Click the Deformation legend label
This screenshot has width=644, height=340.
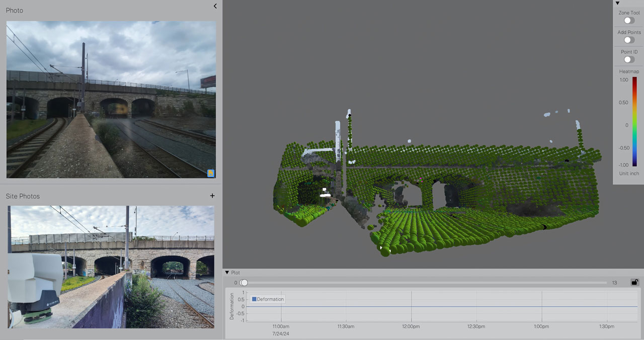(270, 299)
